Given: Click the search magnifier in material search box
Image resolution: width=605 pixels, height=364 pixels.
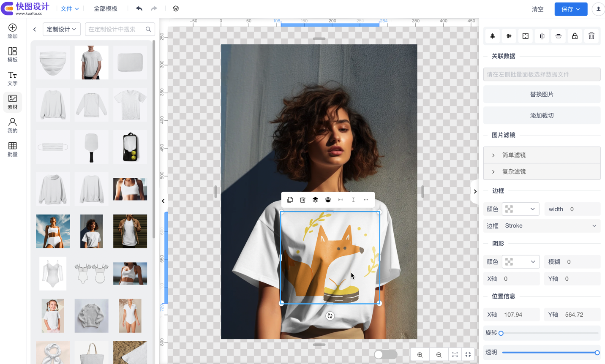Looking at the screenshot, I should pos(148,29).
